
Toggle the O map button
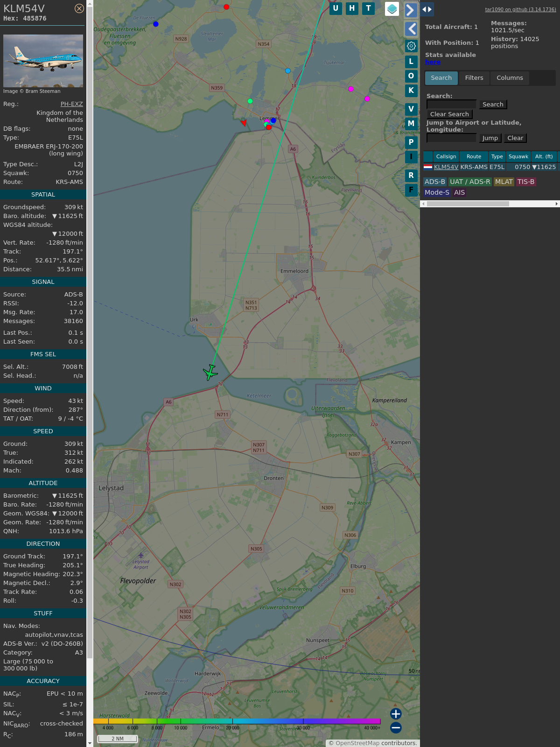click(x=411, y=76)
